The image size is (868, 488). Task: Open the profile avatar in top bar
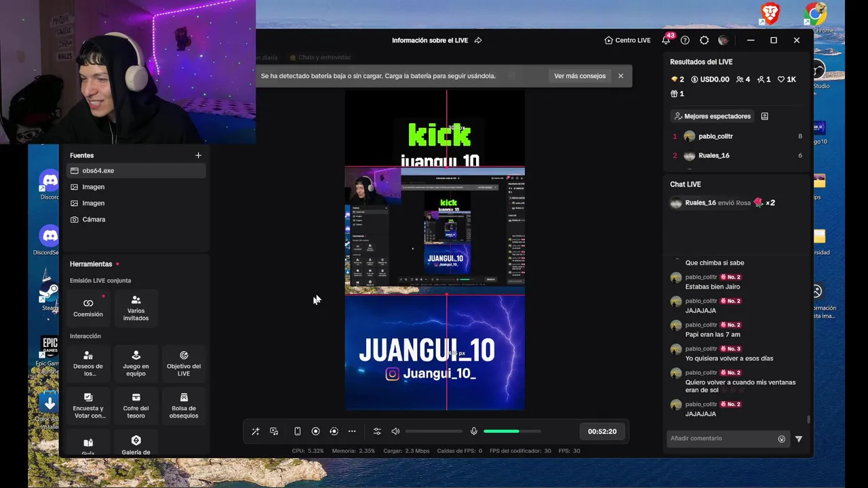click(x=724, y=40)
